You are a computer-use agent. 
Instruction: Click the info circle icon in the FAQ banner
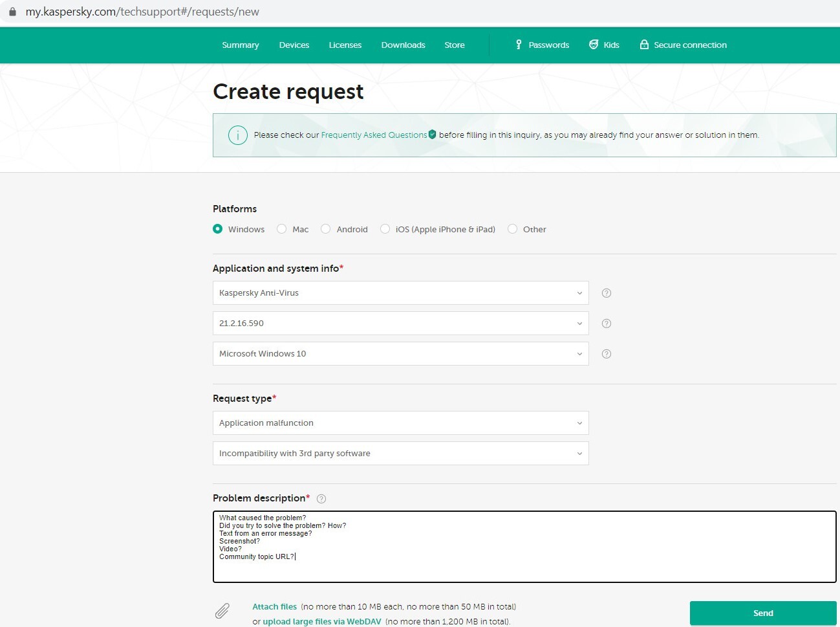click(238, 135)
